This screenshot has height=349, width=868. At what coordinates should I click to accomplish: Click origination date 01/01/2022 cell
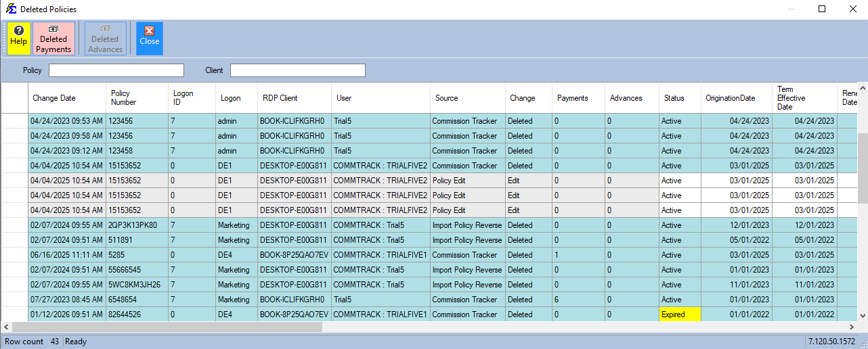point(737,315)
